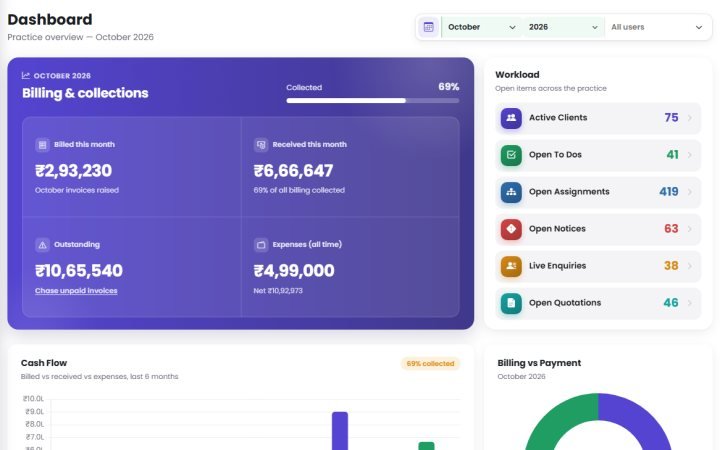This screenshot has height=450, width=720.
Task: Click the Collected progress bar
Action: pos(373,101)
